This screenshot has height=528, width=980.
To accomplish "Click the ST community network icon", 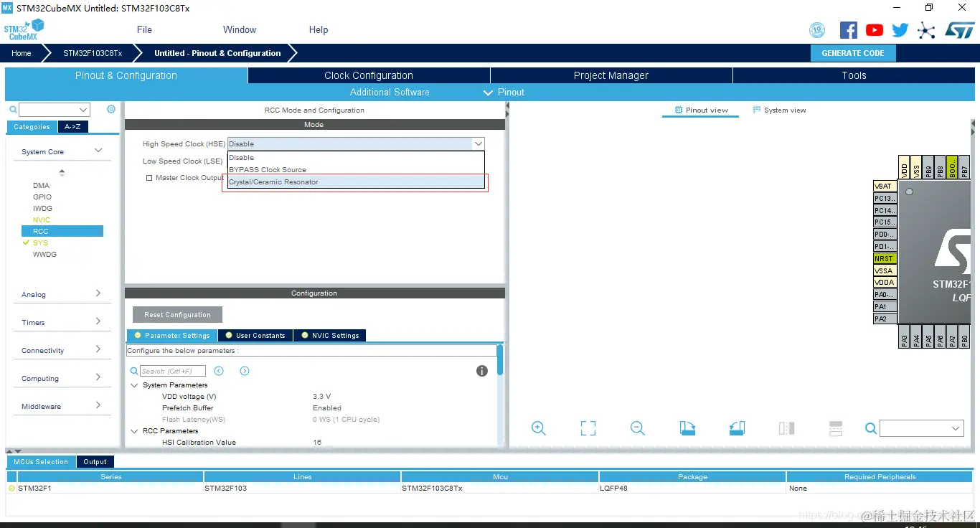I will click(927, 30).
